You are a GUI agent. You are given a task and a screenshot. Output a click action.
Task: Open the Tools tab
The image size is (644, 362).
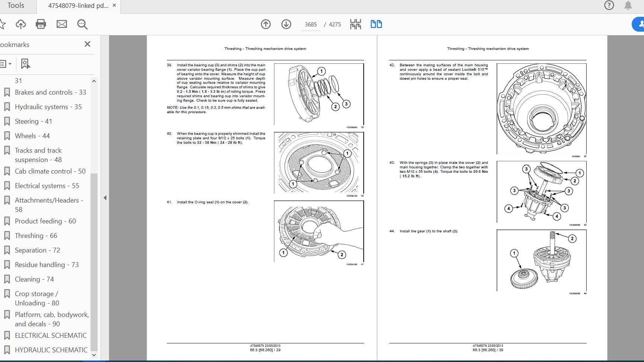tap(16, 6)
